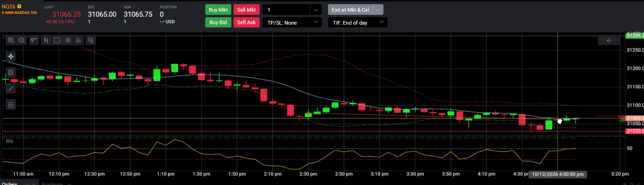Select the trend line drawing tool

pos(11,88)
